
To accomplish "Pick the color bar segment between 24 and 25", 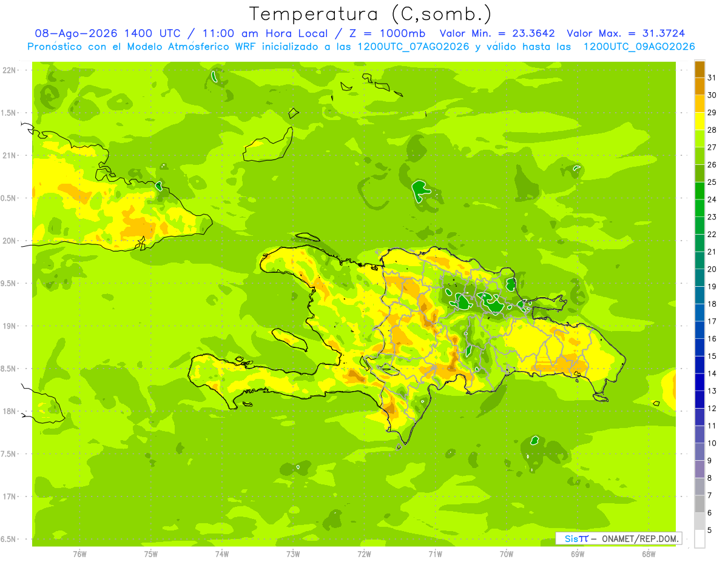I will click(x=699, y=191).
